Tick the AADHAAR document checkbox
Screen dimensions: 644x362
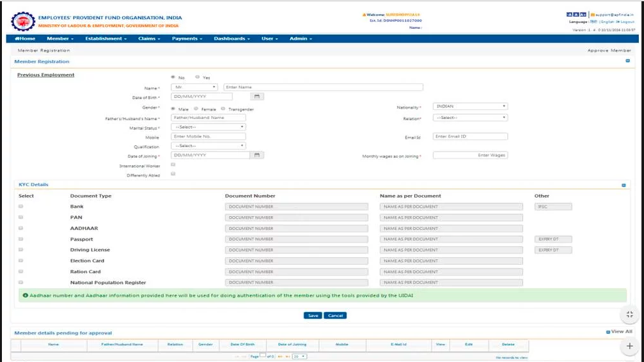[x=21, y=228]
